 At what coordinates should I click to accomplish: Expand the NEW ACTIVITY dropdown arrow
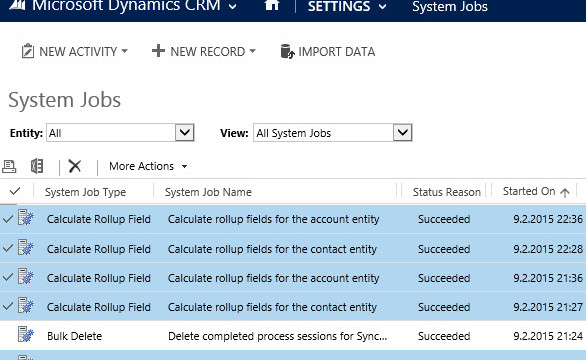[124, 51]
